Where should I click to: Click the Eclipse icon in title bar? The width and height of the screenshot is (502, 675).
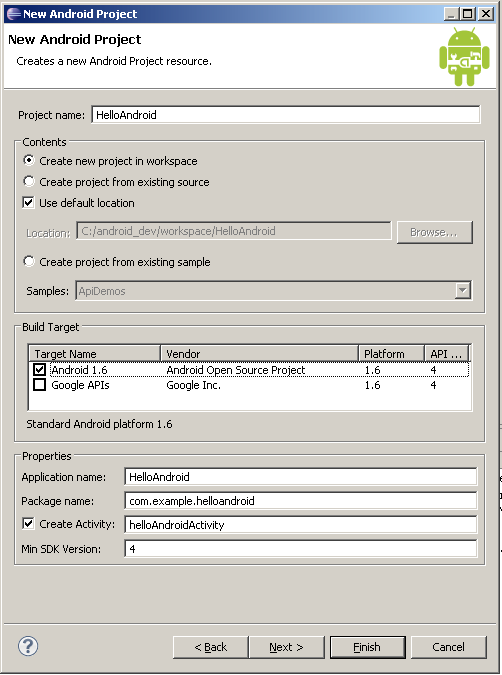pos(14,14)
